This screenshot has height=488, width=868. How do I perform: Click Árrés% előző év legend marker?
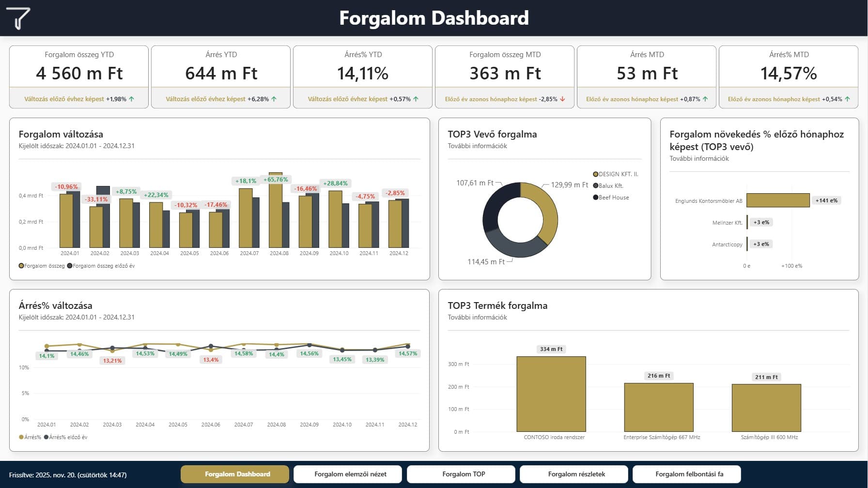pyautogui.click(x=46, y=437)
